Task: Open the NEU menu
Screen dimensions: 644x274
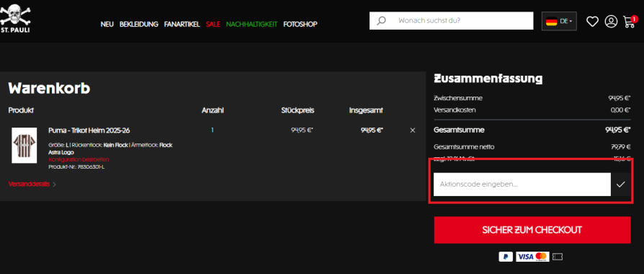Action: point(107,25)
